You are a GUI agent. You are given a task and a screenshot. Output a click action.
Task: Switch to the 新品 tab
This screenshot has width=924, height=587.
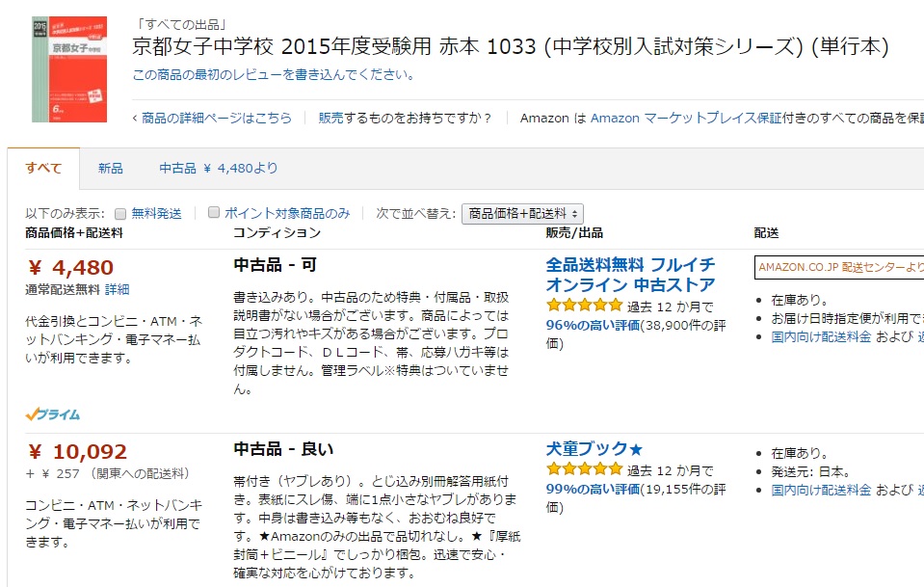[x=110, y=168]
